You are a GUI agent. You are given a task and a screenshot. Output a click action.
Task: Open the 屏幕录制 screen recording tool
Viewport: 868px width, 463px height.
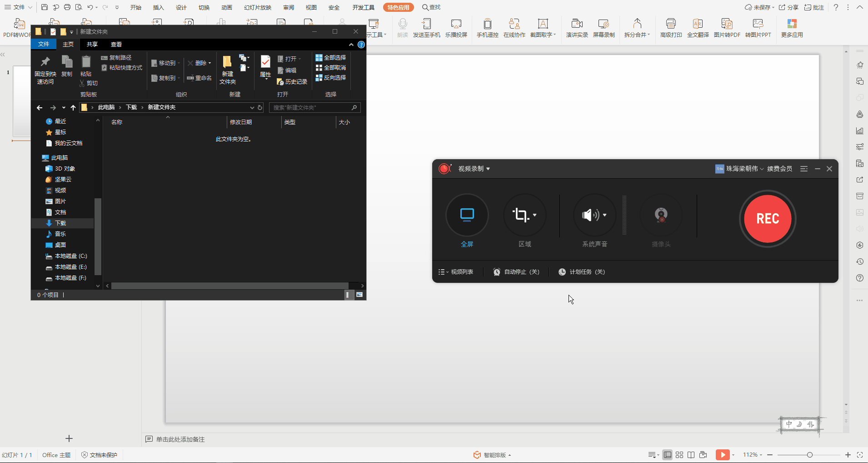coord(604,28)
